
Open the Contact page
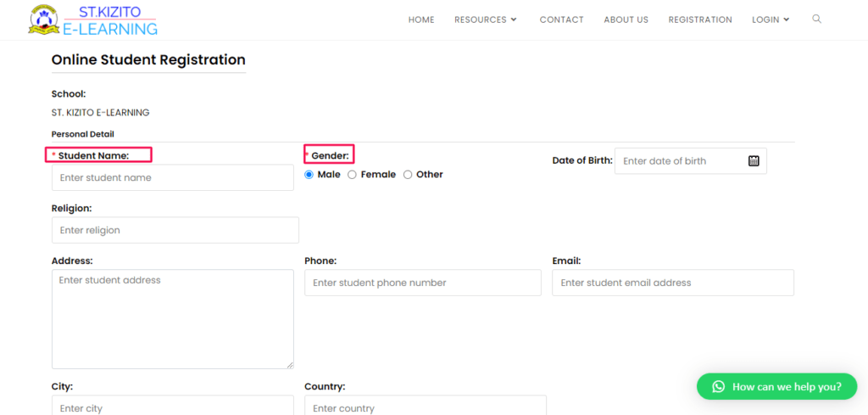coord(561,20)
